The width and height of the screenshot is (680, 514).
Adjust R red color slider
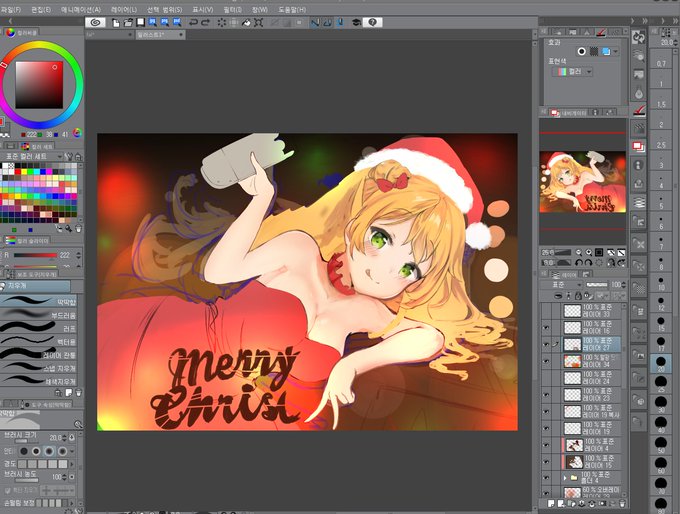(35, 255)
